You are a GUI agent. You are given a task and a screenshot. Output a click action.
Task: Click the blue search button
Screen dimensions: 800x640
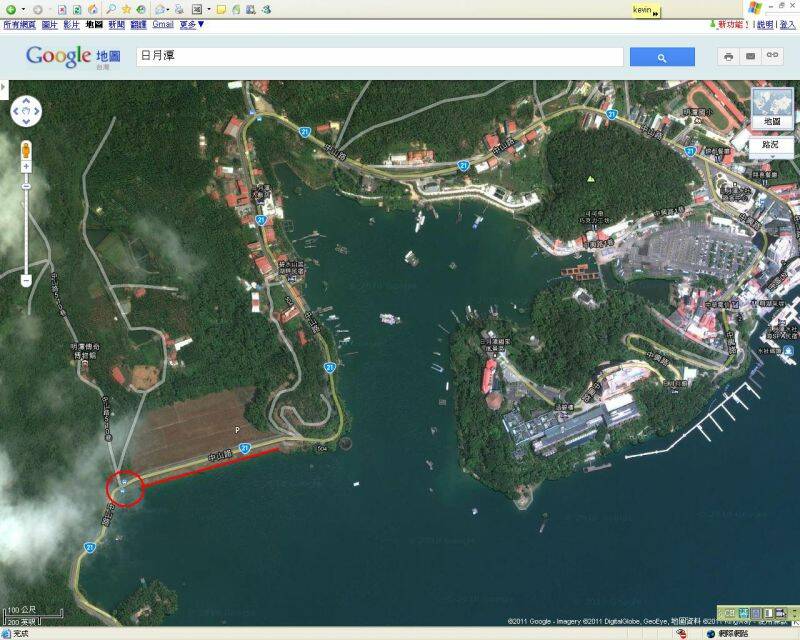click(661, 57)
